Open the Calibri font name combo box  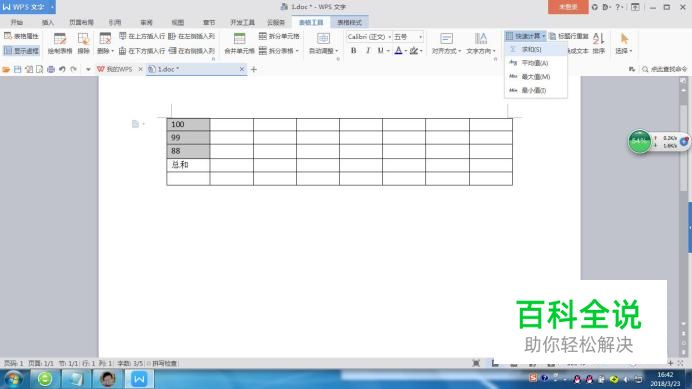coord(369,37)
